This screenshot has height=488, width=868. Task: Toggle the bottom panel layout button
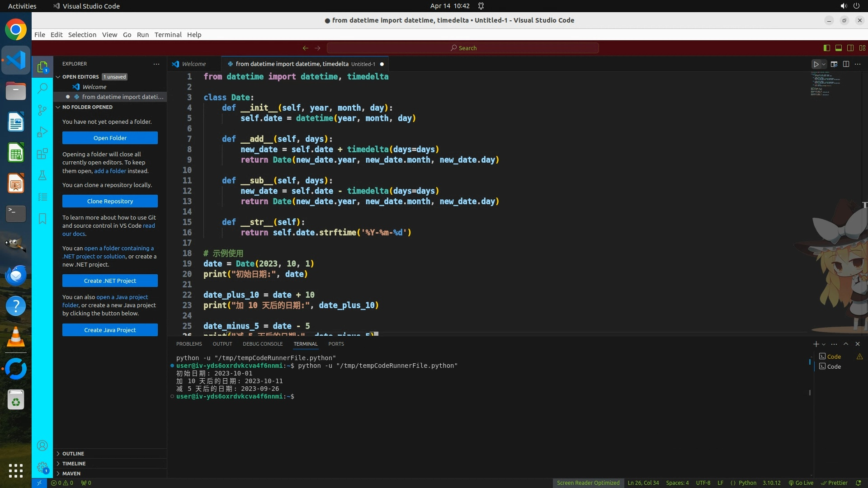tap(838, 48)
